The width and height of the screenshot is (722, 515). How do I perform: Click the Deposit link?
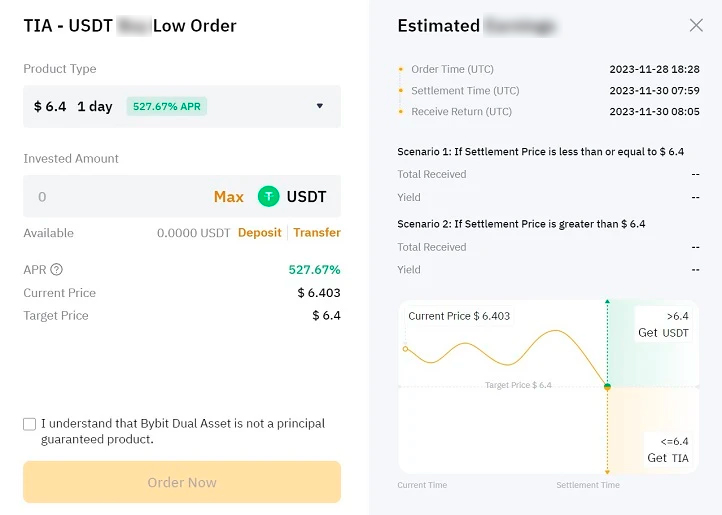click(260, 233)
